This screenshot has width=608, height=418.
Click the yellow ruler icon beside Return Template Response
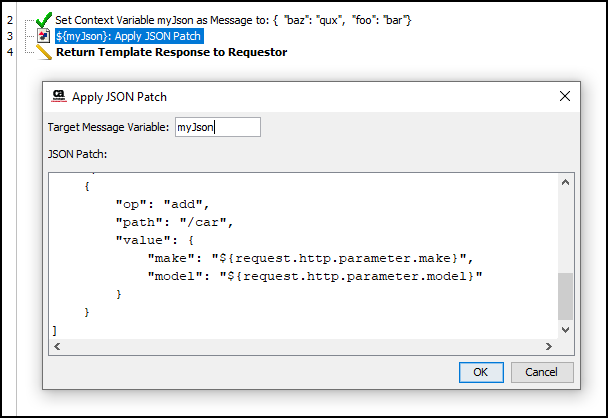click(44, 52)
